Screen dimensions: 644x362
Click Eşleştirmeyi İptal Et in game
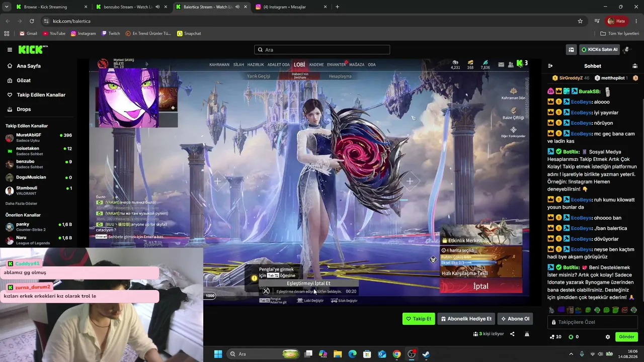click(308, 284)
